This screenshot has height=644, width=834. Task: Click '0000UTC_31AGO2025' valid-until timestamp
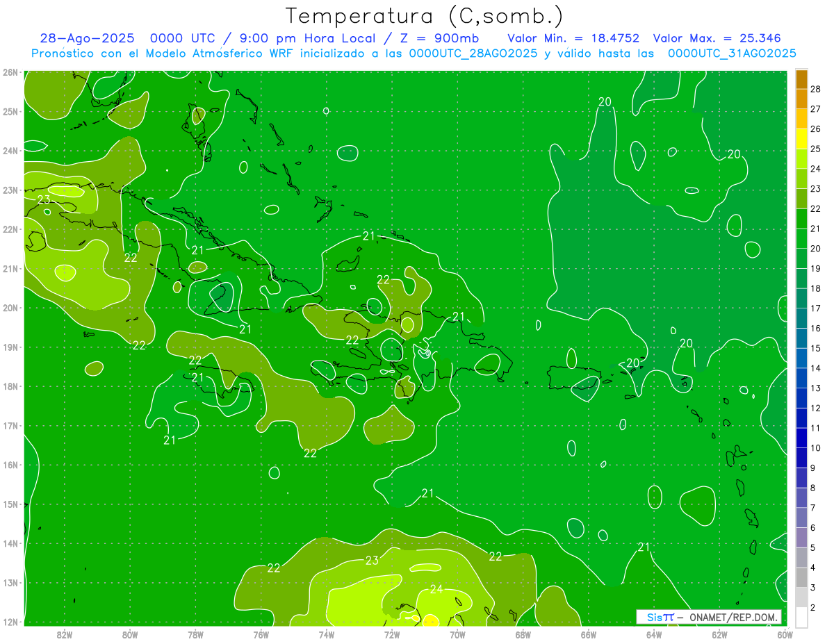point(732,53)
